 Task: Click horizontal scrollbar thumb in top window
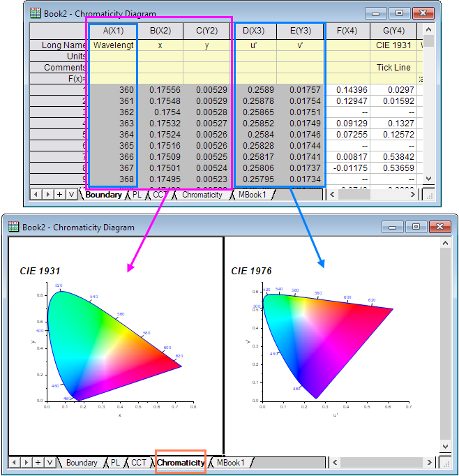pos(354,195)
